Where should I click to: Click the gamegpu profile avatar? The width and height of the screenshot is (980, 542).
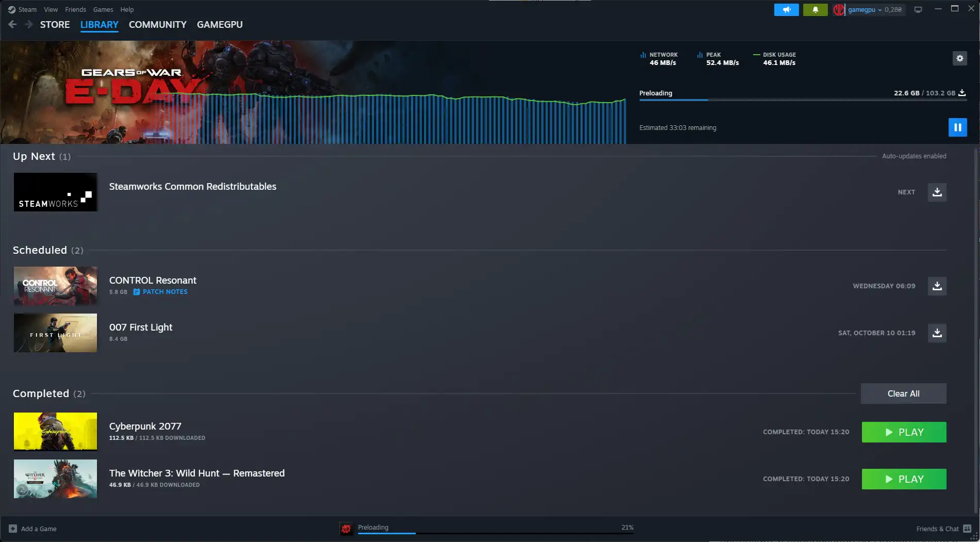click(839, 10)
